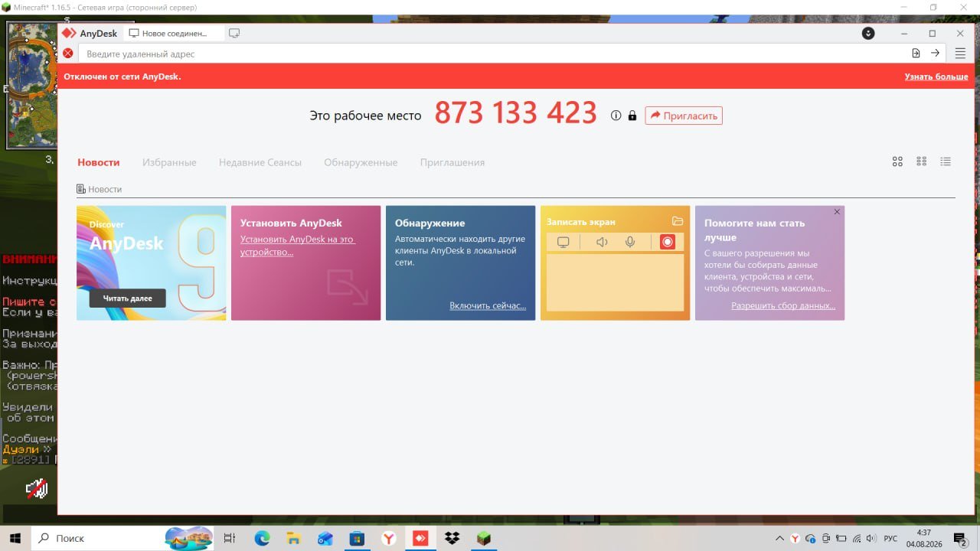The height and width of the screenshot is (551, 980).
Task: Click the Wi-Fi icon in the system tray
Action: point(857,538)
